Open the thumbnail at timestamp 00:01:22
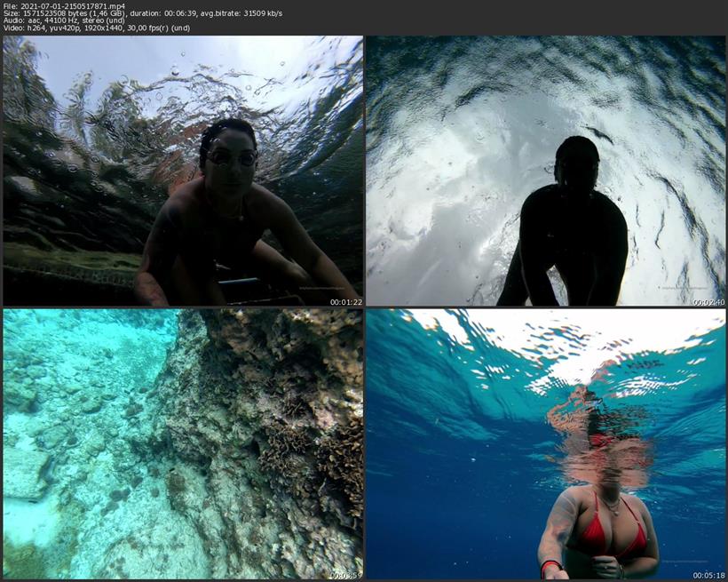This screenshot has width=728, height=582. coord(182,171)
